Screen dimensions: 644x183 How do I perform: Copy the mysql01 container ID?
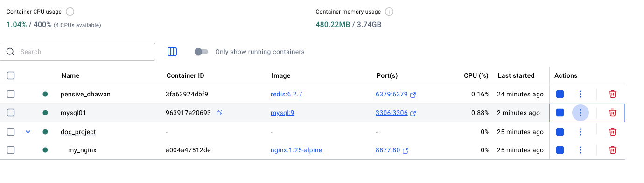pyautogui.click(x=219, y=113)
